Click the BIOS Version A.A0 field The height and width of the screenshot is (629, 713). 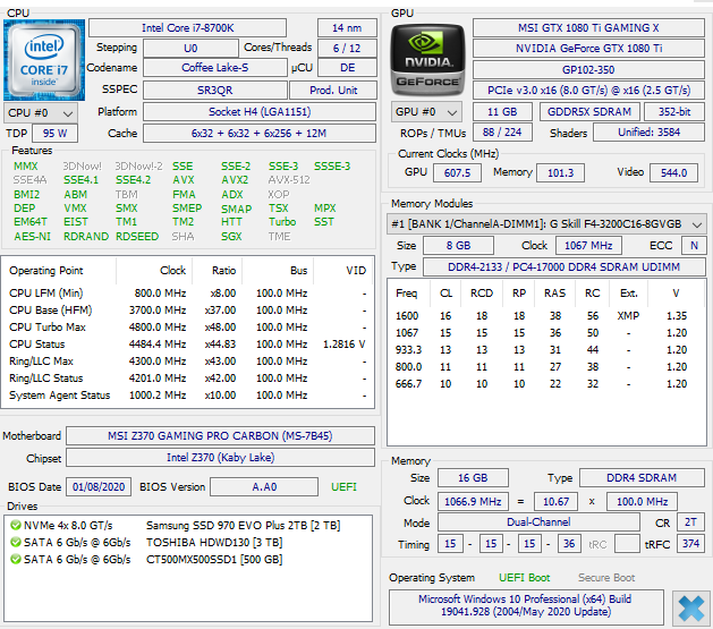[x=264, y=487]
